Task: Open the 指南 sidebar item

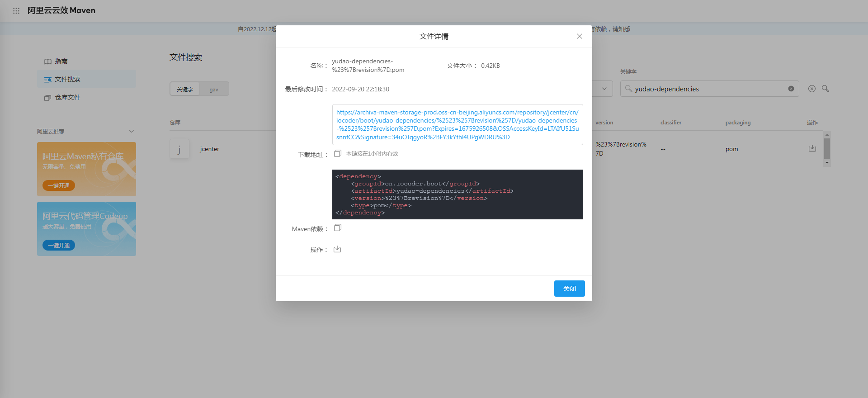Action: (86, 61)
